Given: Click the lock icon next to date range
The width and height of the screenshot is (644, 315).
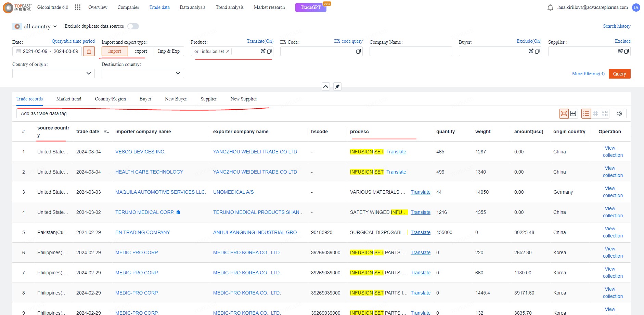Looking at the screenshot, I should (89, 51).
